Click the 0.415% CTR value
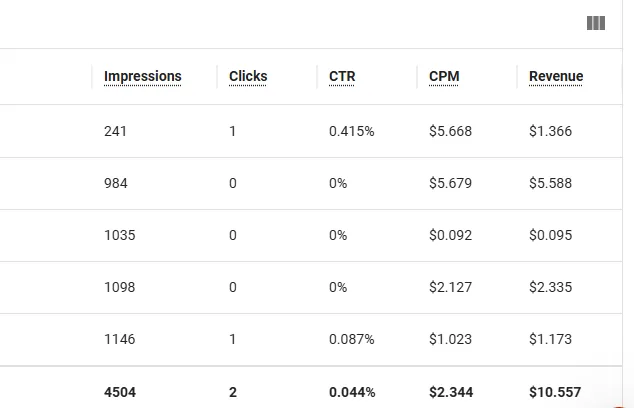The width and height of the screenshot is (634, 408). tap(351, 131)
